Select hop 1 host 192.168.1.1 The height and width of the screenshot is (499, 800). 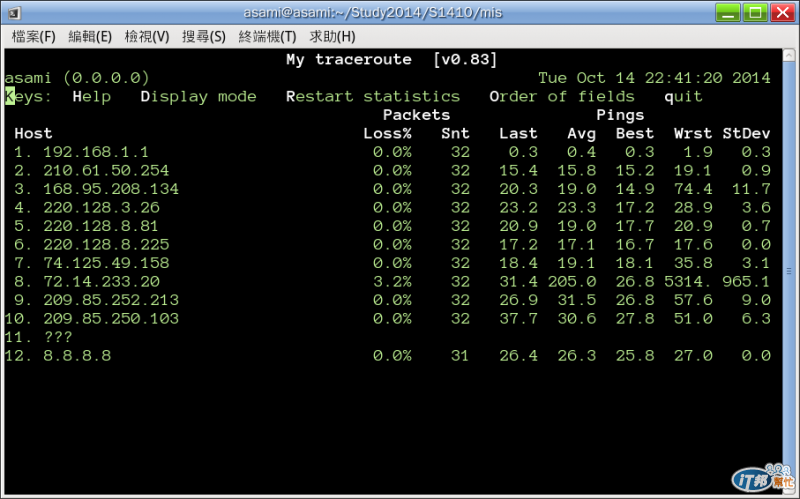[x=95, y=152]
